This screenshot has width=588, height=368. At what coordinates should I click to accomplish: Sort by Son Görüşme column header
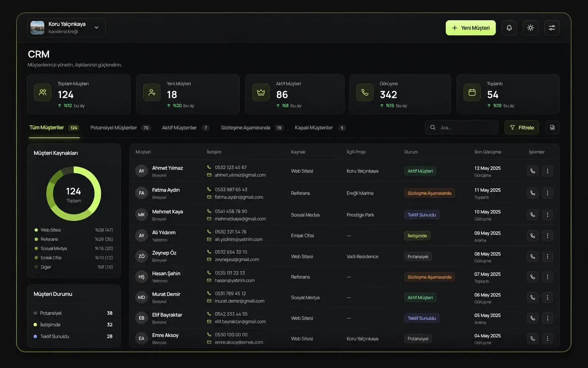[x=488, y=152]
